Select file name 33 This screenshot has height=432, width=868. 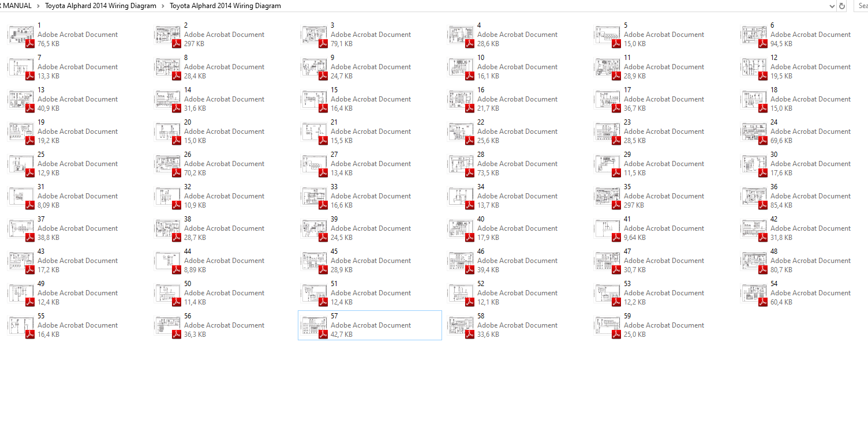click(x=334, y=187)
